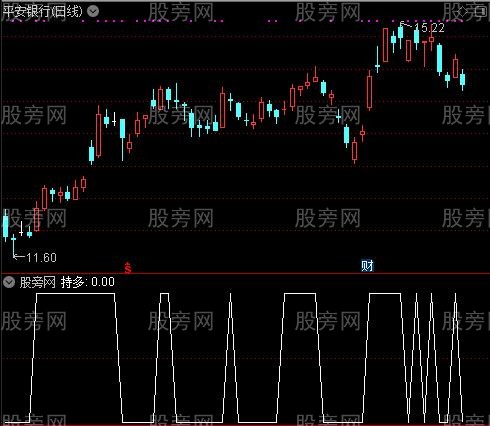The width and height of the screenshot is (490, 426).
Task: Click the 11.60 low price label
Action: click(x=41, y=257)
